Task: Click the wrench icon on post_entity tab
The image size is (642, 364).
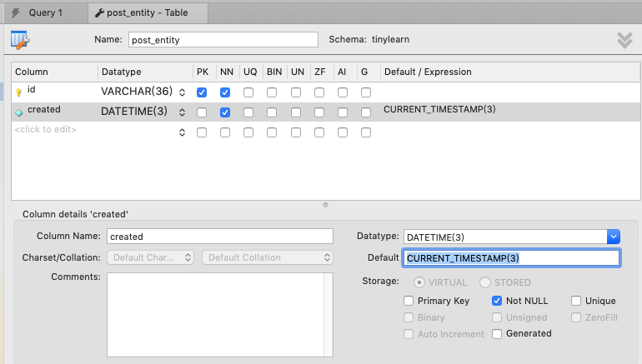Action: tap(101, 13)
